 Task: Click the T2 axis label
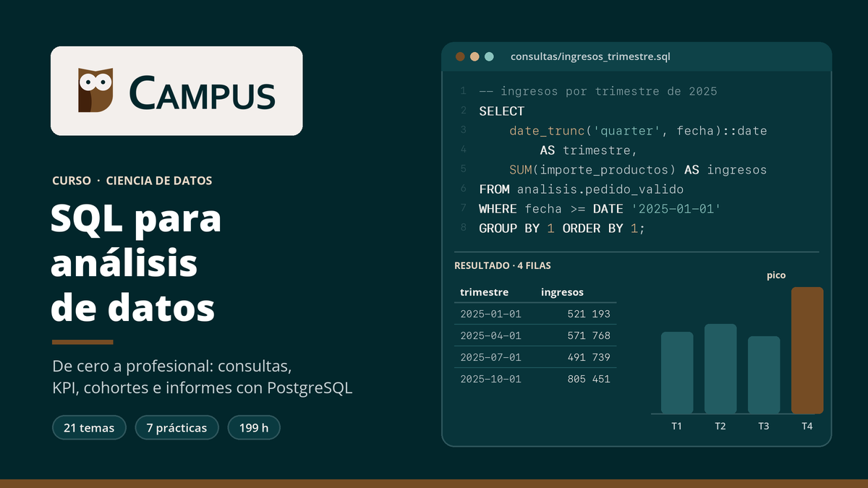(x=720, y=426)
